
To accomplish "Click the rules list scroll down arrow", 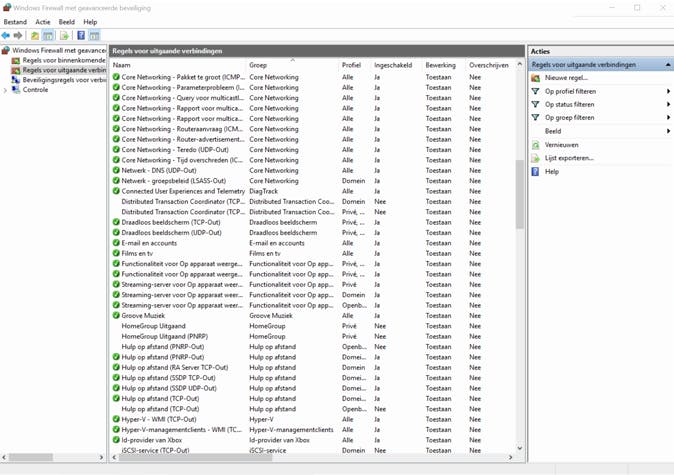I will 520,448.
